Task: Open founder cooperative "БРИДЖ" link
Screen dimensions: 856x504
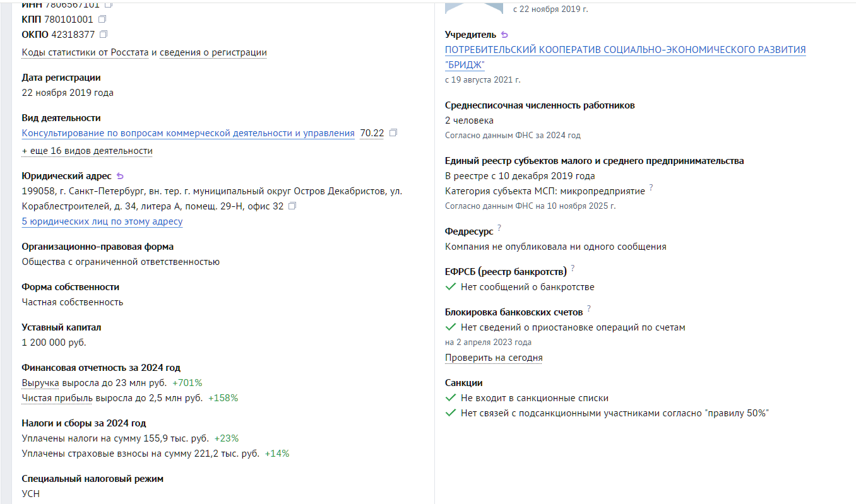Action: (x=625, y=50)
